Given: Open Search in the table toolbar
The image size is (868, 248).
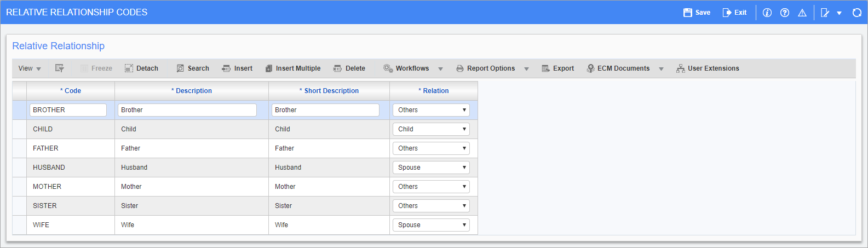Looking at the screenshot, I should click(193, 68).
